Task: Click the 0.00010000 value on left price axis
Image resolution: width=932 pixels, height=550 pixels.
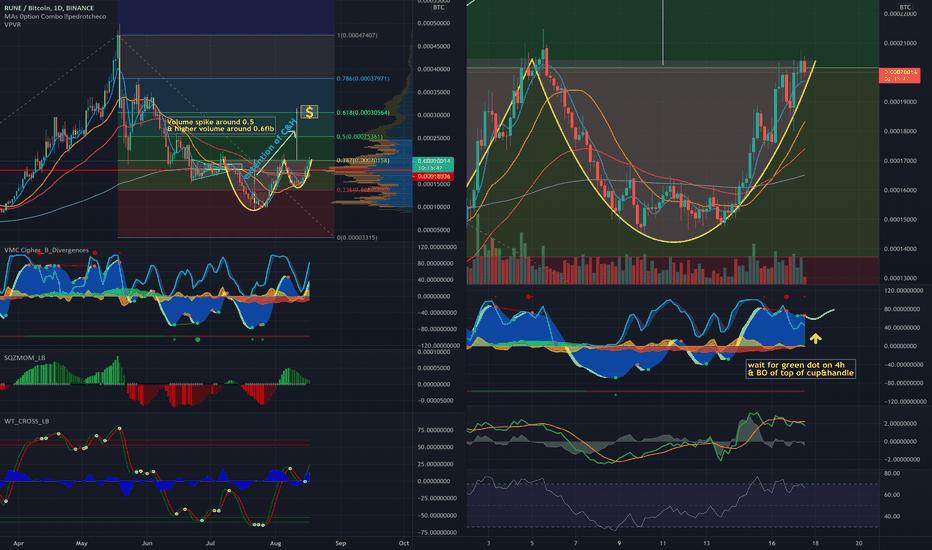Action: click(434, 208)
